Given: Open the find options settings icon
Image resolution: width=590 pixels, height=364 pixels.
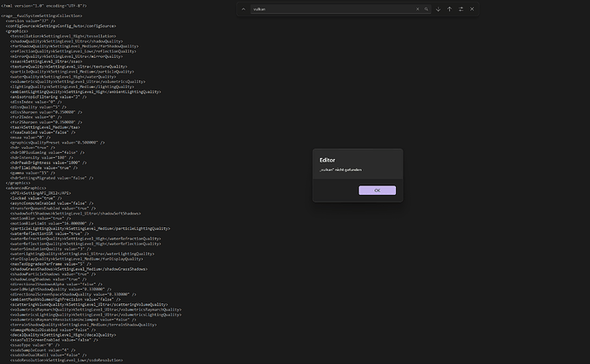Looking at the screenshot, I should click(x=463, y=9).
